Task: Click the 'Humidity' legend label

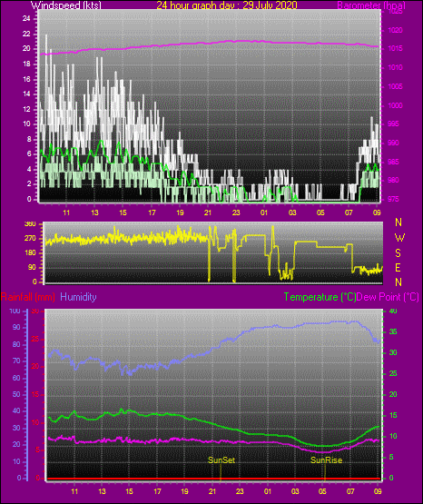Action: tap(78, 297)
